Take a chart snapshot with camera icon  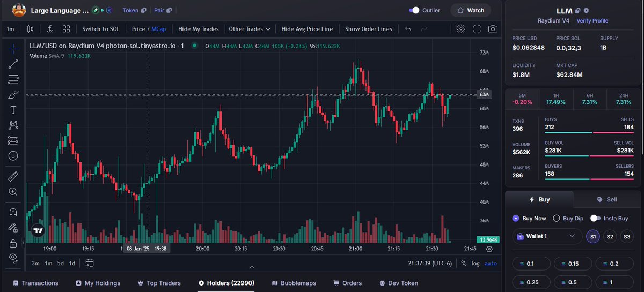point(493,29)
